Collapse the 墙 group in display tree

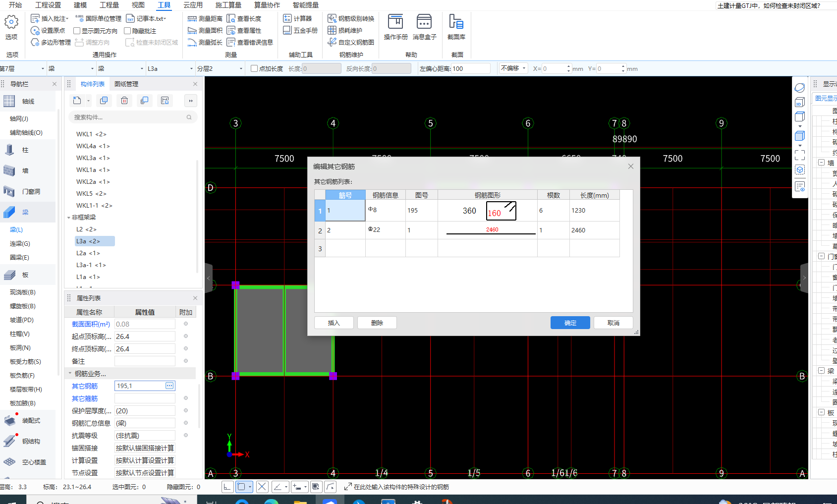point(821,163)
